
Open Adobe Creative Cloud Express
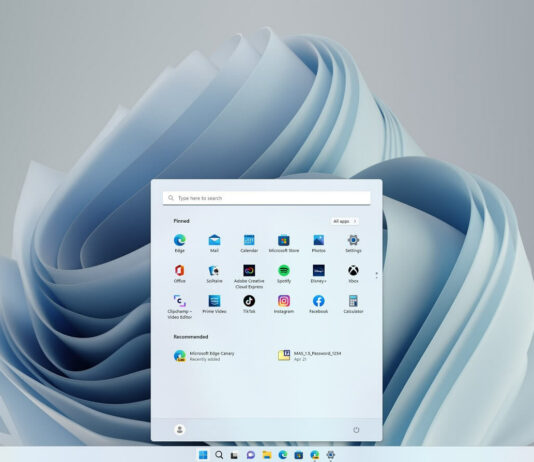pos(249,276)
